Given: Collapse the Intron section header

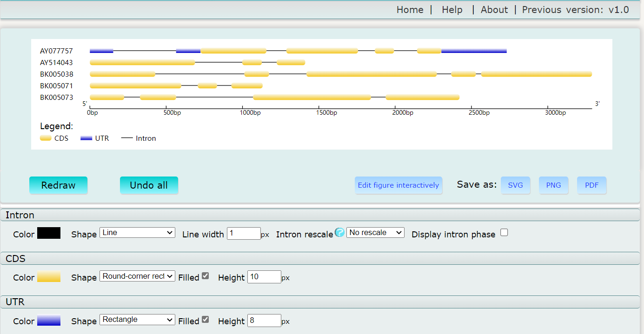Looking at the screenshot, I should click(x=320, y=215).
